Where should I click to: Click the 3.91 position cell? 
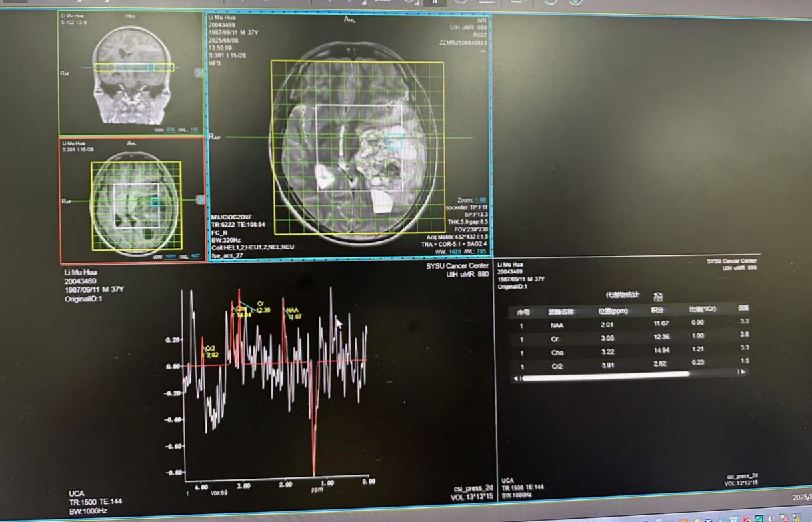coord(607,365)
